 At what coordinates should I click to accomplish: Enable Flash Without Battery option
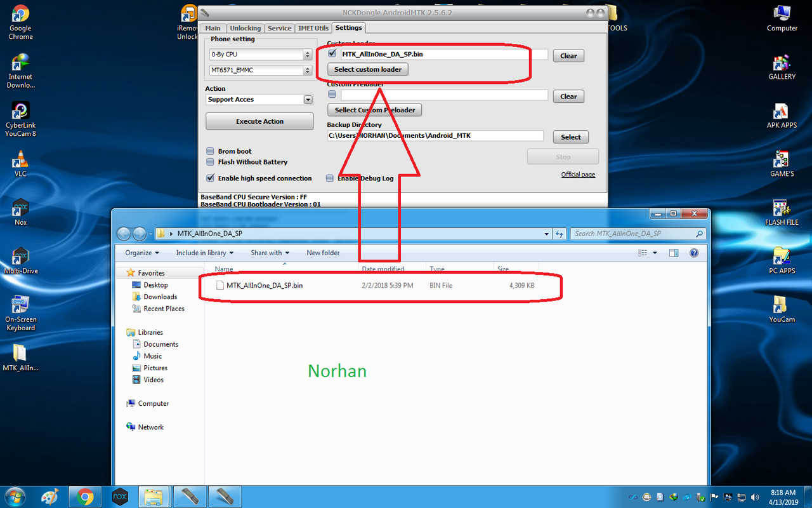(210, 162)
